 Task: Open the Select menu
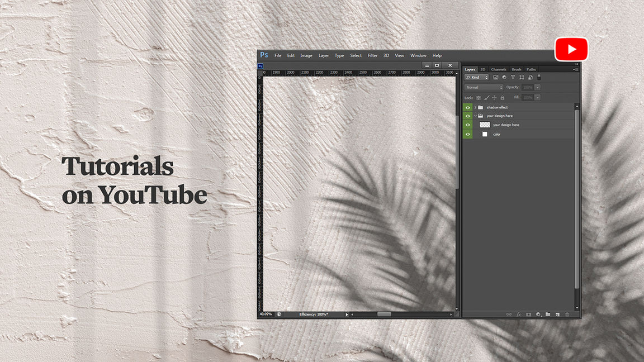356,55
